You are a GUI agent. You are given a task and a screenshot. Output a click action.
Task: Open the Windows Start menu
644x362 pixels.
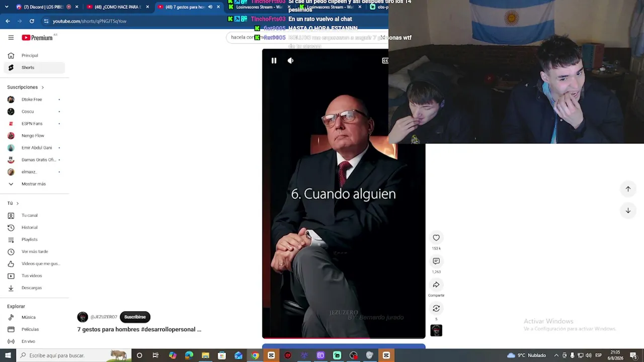coord(8,355)
